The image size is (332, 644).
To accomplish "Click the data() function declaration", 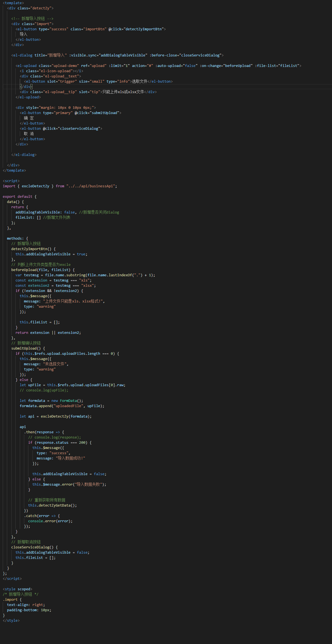I will coord(15,202).
